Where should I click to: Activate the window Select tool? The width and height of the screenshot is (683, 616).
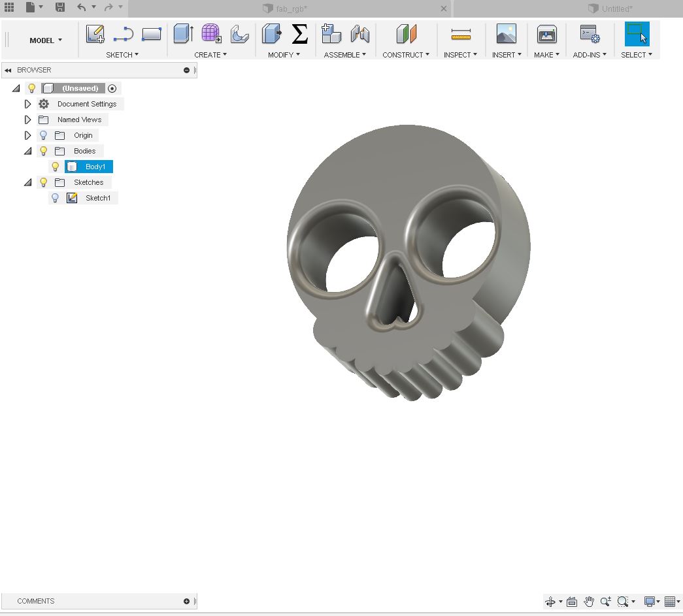tap(637, 33)
